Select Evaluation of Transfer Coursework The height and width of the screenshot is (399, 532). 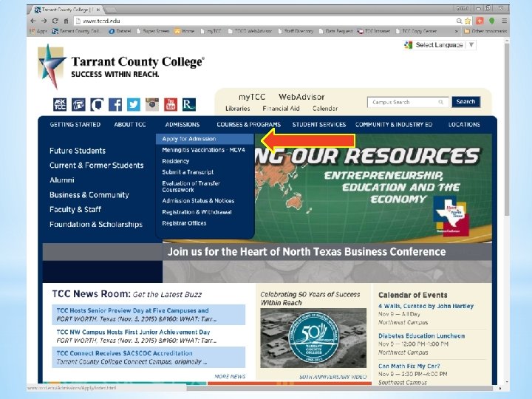(191, 187)
